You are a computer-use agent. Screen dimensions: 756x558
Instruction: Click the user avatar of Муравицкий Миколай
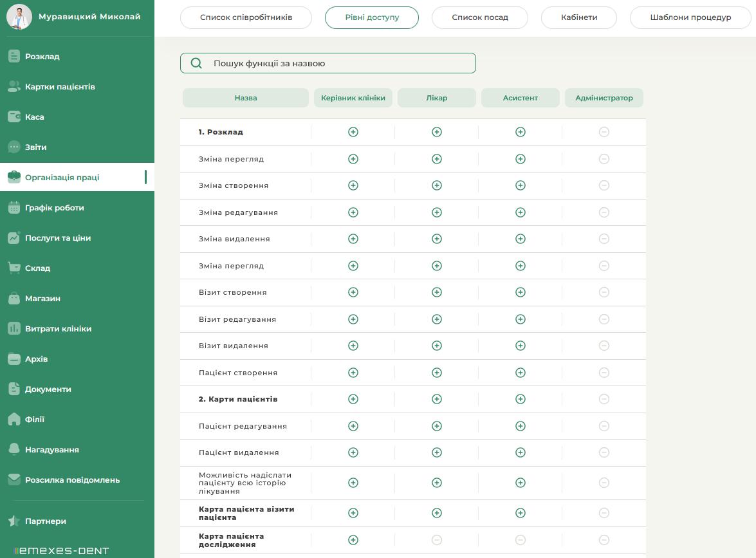(x=19, y=17)
